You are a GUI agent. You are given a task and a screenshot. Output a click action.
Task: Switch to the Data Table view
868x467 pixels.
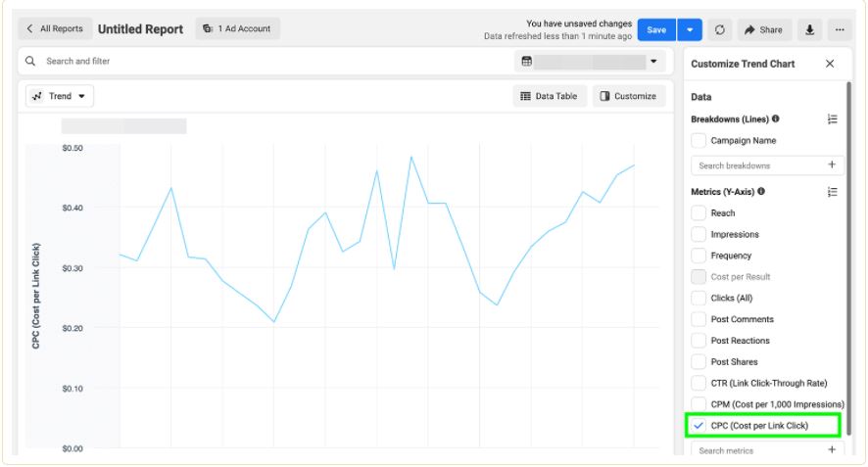pos(549,96)
